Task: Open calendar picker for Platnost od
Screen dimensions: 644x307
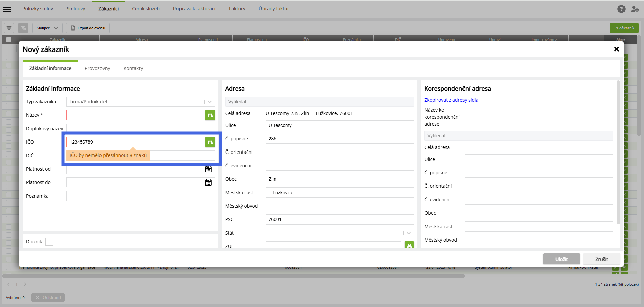Action: click(208, 169)
